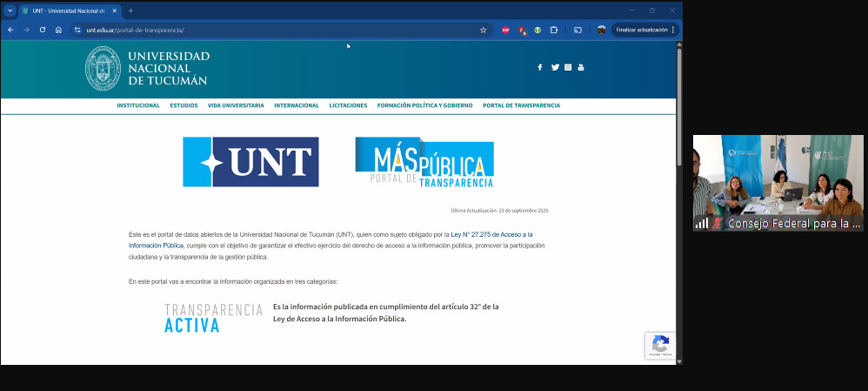
Task: Go to browser home page
Action: click(x=58, y=30)
